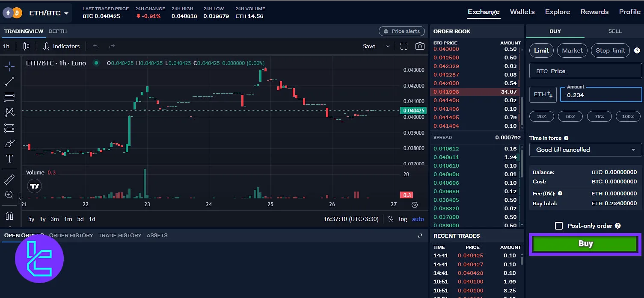Screen dimensions: 644x298
Task: Set chart range to 5y
Action: 31,219
